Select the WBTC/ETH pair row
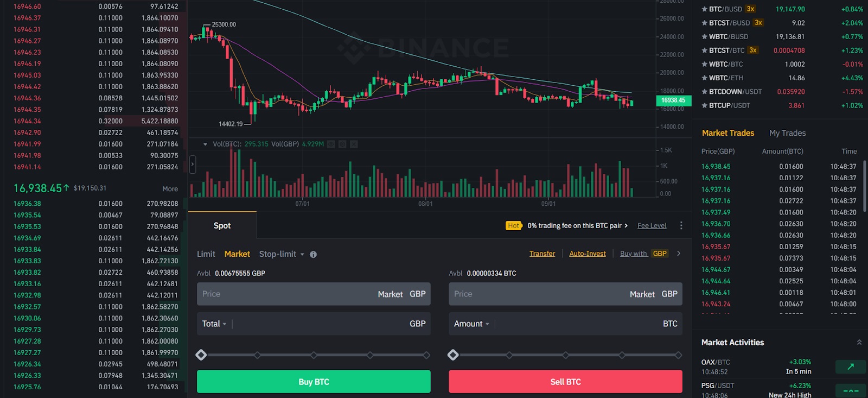Viewport: 868px width, 398px height. tap(782, 78)
